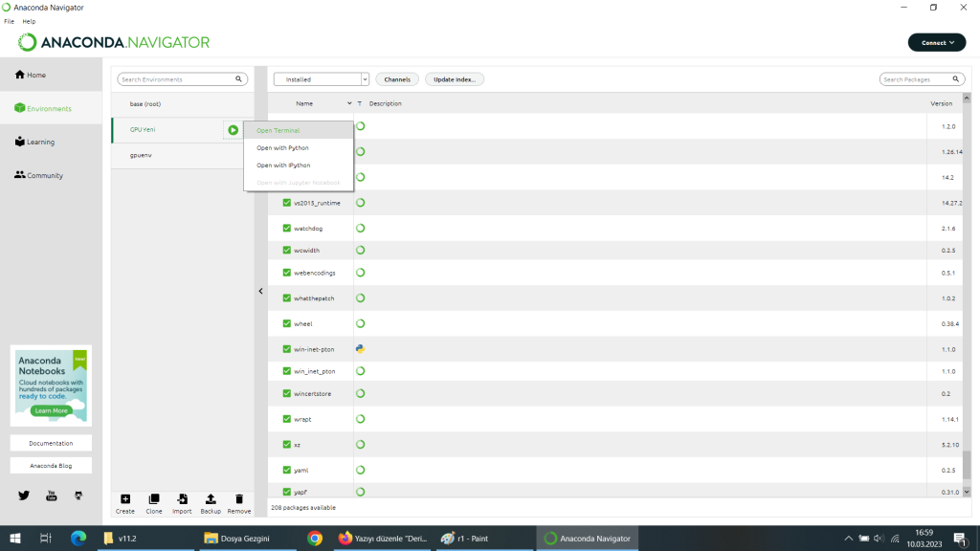Click the Import environment icon

pyautogui.click(x=182, y=499)
